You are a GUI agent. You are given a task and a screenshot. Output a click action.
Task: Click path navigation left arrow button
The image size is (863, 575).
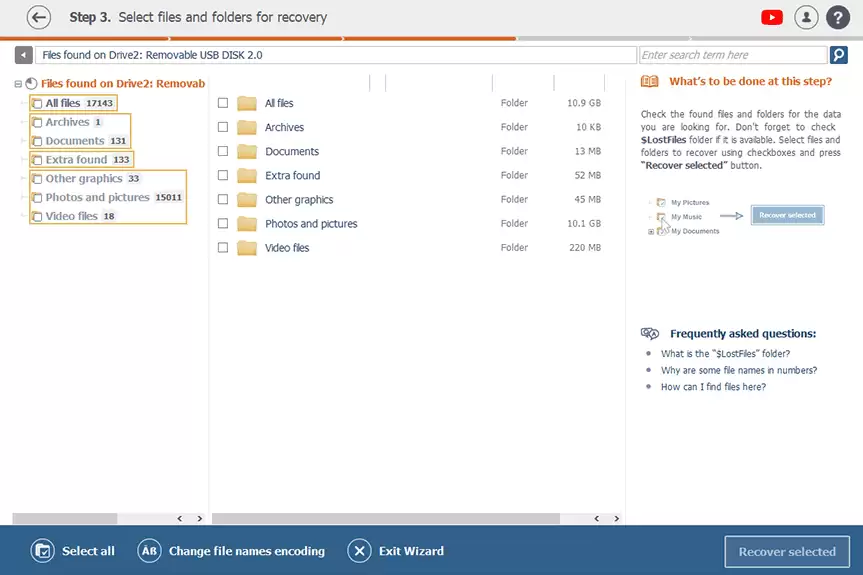click(23, 55)
